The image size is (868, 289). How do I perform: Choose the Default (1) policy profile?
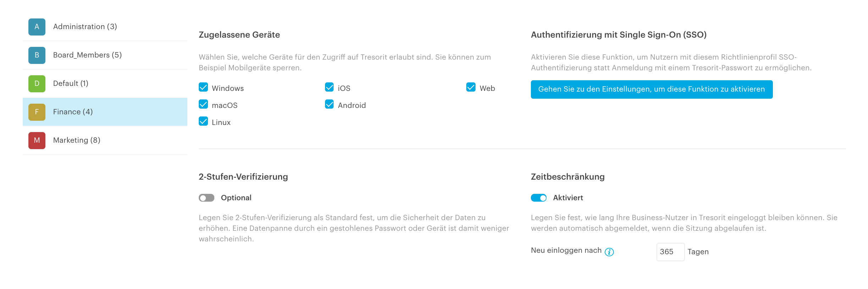click(x=105, y=84)
